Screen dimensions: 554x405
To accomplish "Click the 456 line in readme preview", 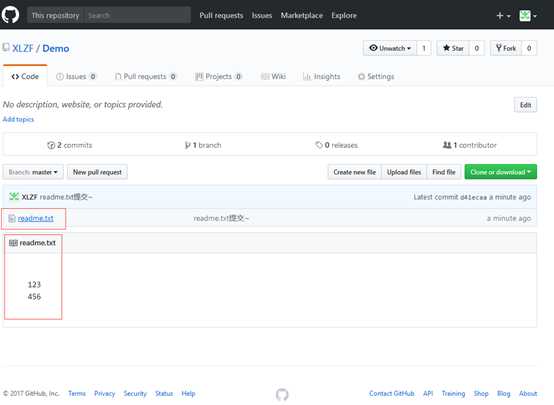I will (34, 297).
